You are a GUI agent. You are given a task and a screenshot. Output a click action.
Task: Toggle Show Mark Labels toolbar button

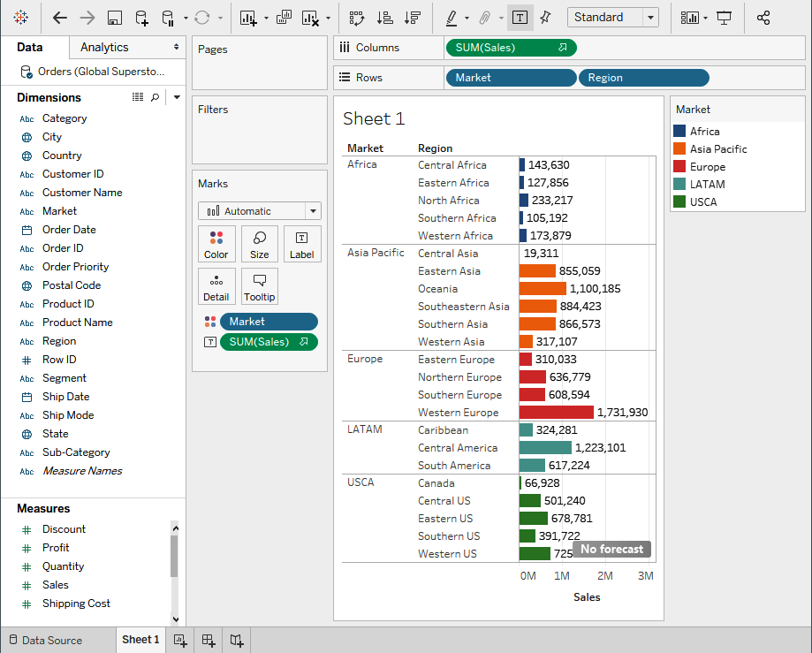coord(520,19)
